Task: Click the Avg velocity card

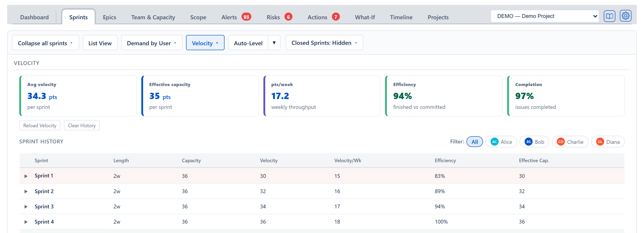Action: [x=78, y=96]
